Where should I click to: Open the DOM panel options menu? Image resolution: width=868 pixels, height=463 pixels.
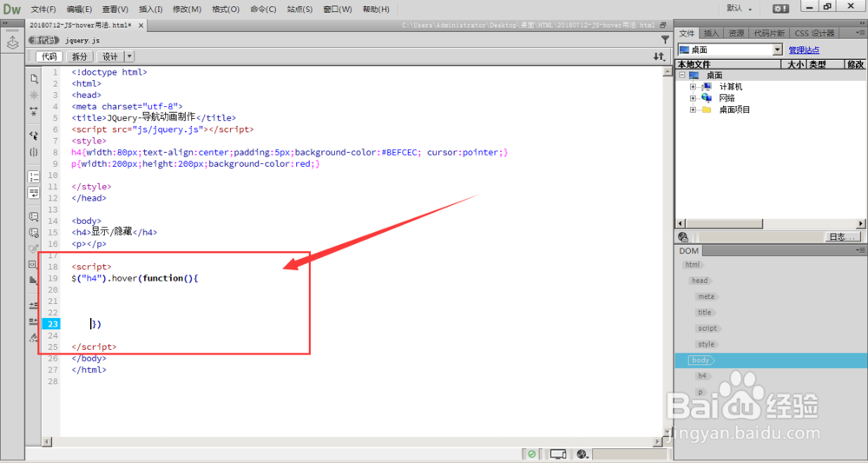pos(859,251)
